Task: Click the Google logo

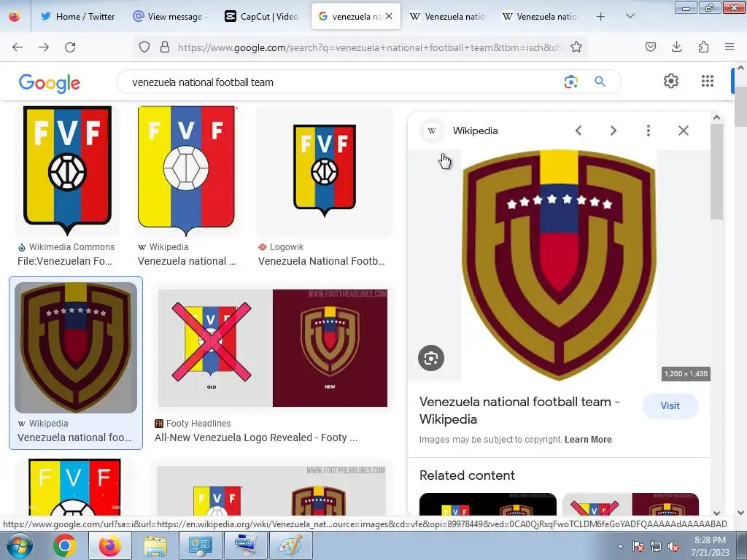Action: point(50,83)
